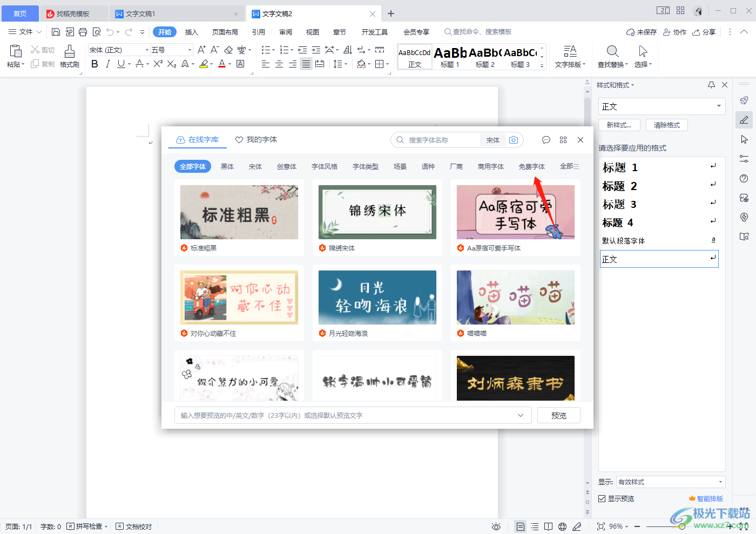Image resolution: width=756 pixels, height=534 pixels.
Task: Toggle document proofreading in the status bar
Action: 134,526
